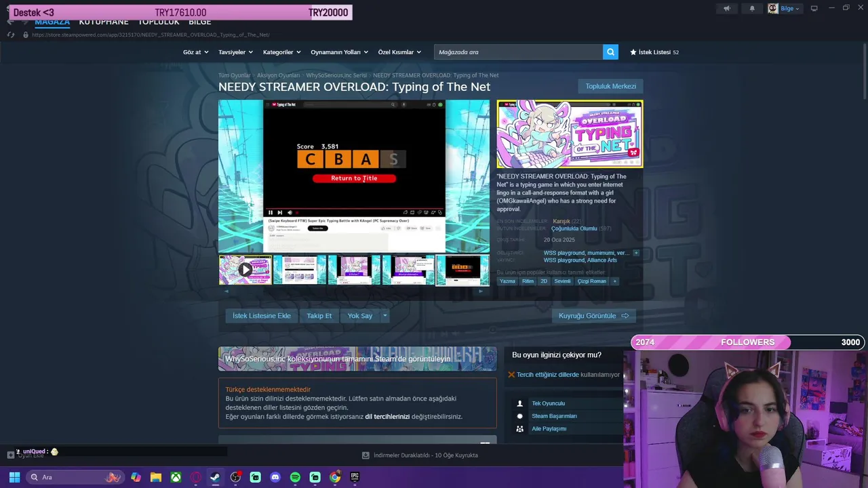
Task: Open OBS Studio from the taskbar
Action: [x=235, y=477]
